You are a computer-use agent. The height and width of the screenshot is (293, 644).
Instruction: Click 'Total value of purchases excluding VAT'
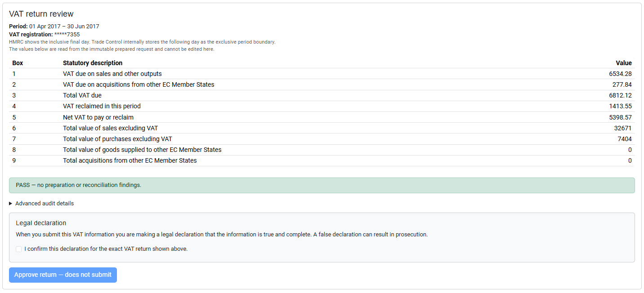pos(117,139)
